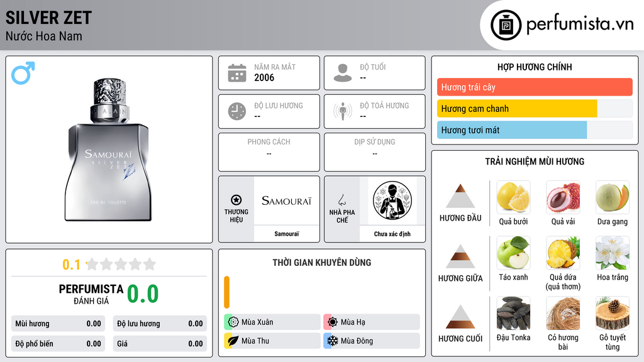
Task: Click the Hương cuối pyramid icon
Action: tap(460, 317)
